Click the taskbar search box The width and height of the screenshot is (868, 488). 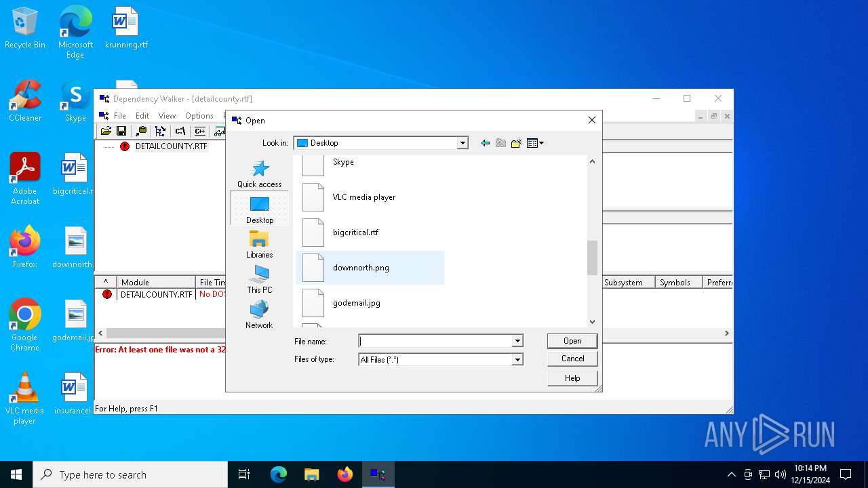(x=130, y=474)
